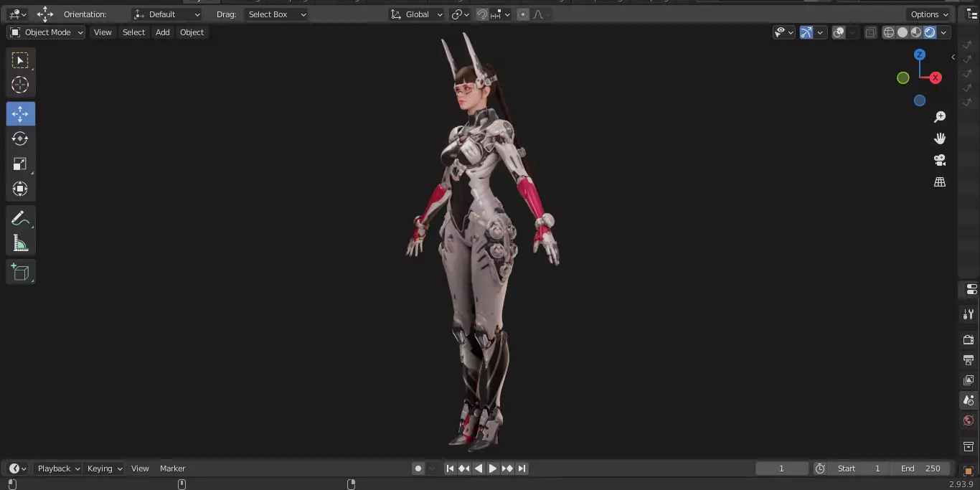
Task: Select the Rotate tool
Action: (20, 138)
